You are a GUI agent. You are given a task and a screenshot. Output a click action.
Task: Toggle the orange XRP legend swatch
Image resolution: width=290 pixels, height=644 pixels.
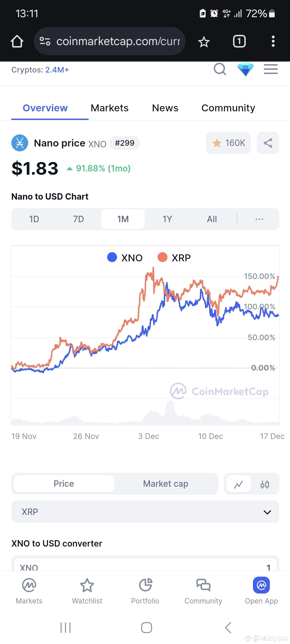pos(162,257)
